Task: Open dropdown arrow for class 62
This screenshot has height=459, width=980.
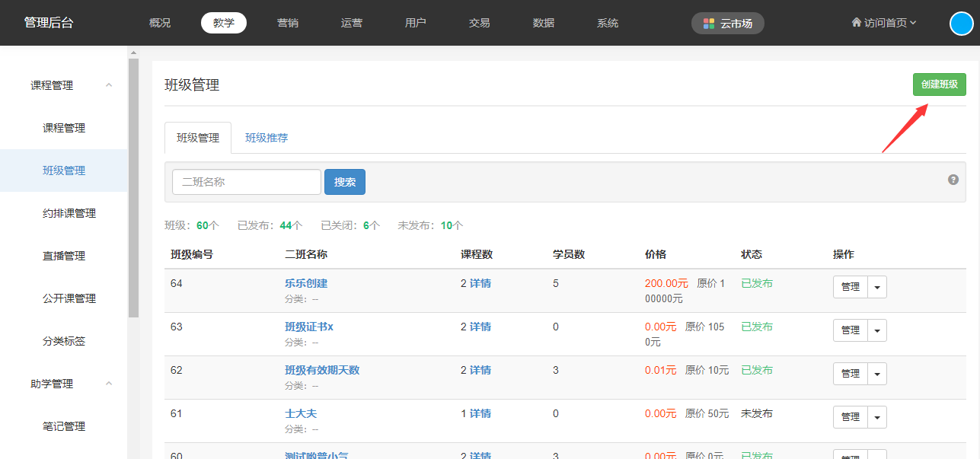Action: pyautogui.click(x=877, y=374)
